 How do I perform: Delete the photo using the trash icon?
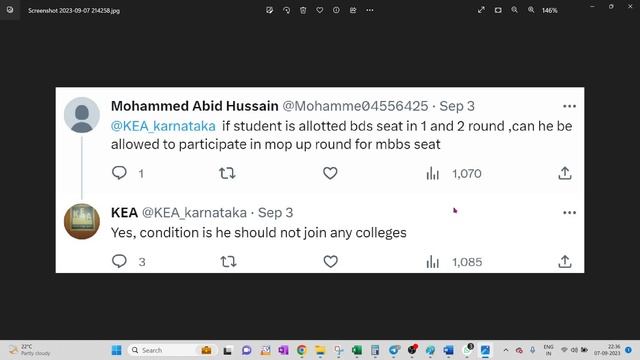pyautogui.click(x=303, y=10)
